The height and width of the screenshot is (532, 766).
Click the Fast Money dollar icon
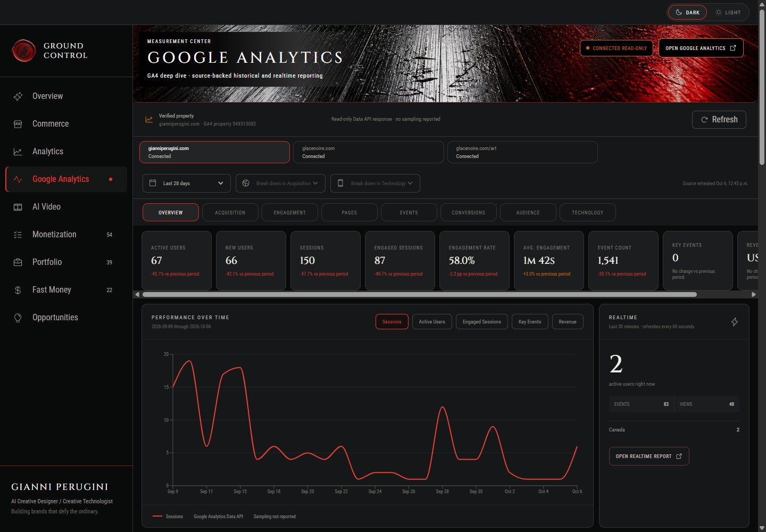(18, 290)
